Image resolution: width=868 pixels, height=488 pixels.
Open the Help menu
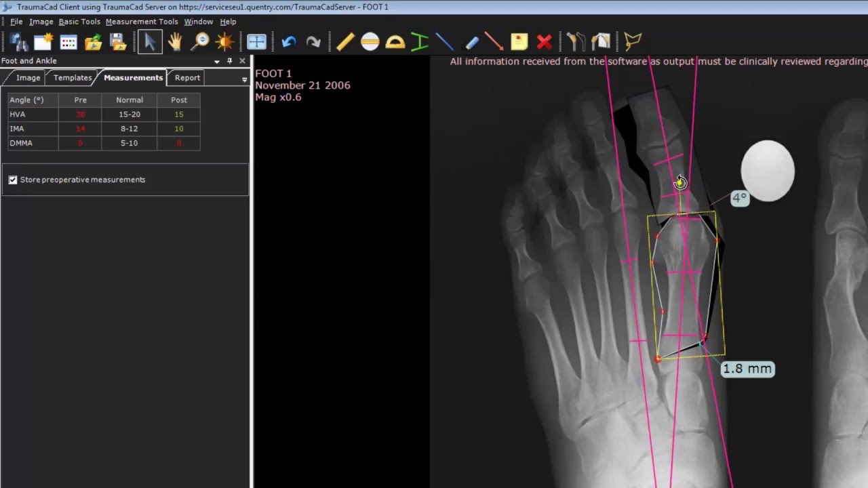click(228, 22)
